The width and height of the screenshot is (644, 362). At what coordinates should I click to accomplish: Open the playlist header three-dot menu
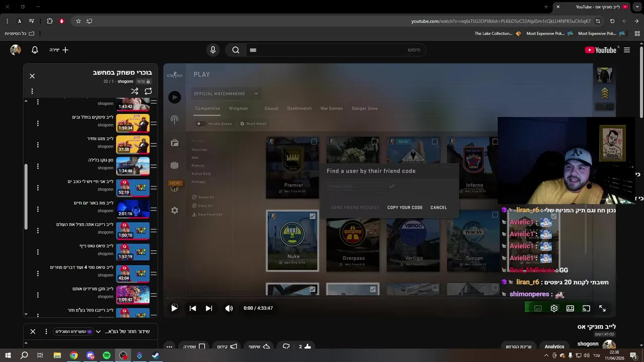coord(32,91)
